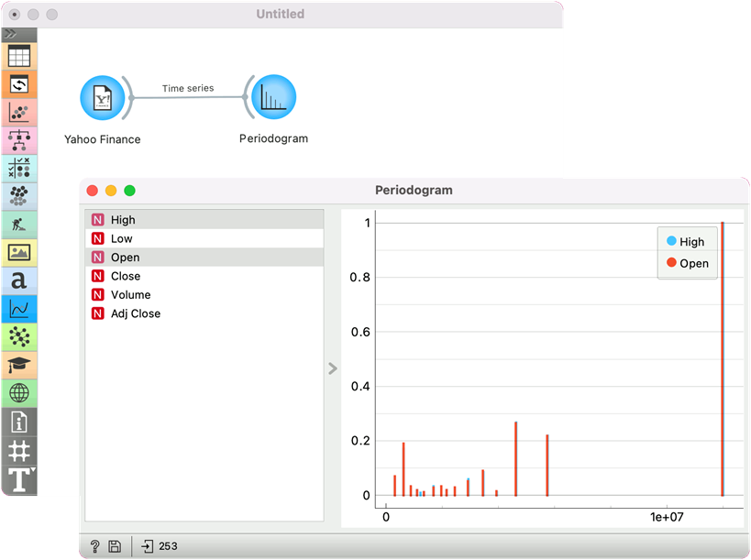Toggle the grid hash icon in sidebar

19,451
